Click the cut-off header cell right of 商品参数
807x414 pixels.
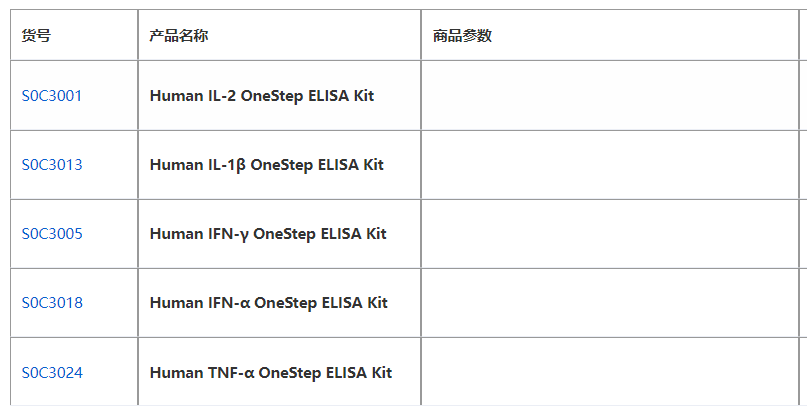(x=803, y=36)
